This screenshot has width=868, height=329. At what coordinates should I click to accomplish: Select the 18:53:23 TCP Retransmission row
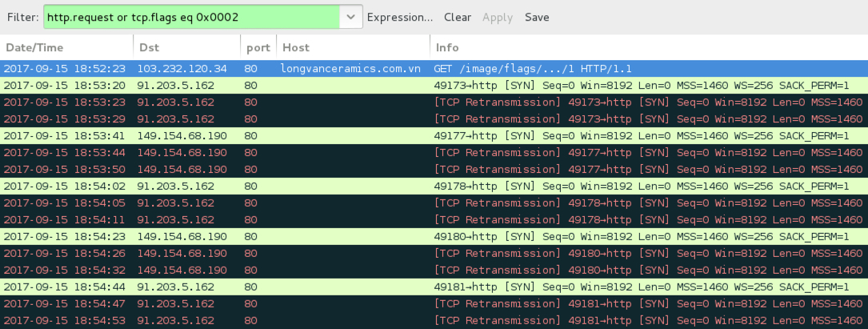[434, 102]
